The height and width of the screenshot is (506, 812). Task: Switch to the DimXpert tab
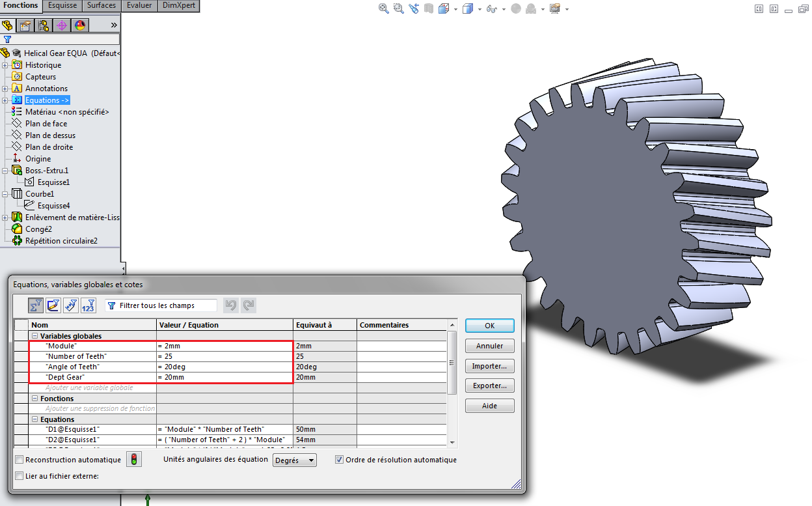click(178, 5)
